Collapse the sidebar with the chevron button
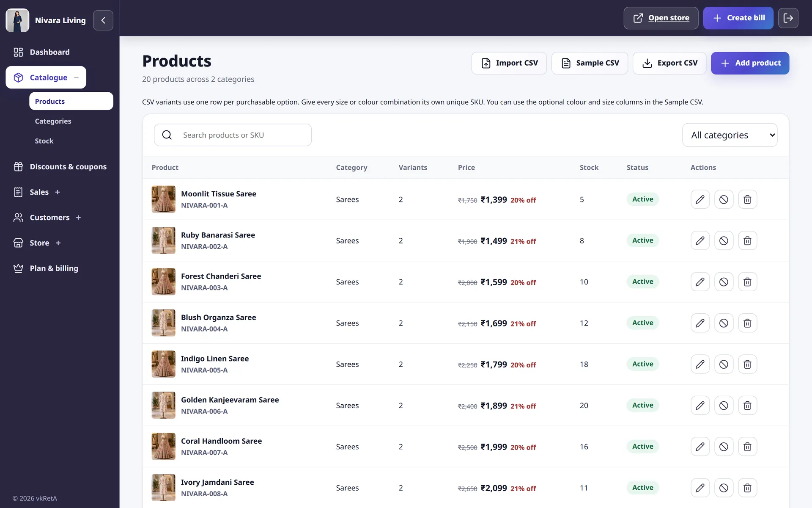 click(x=103, y=20)
